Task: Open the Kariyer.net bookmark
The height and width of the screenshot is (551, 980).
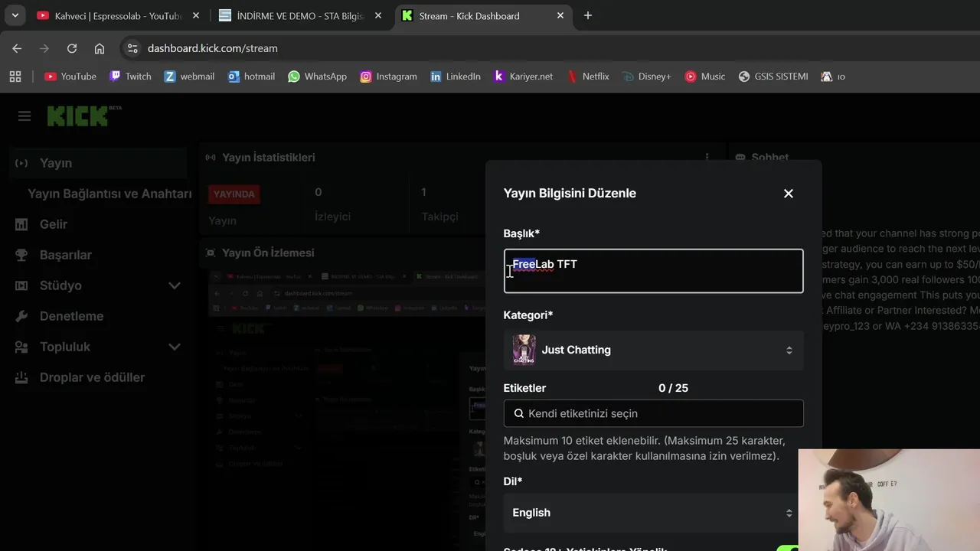Action: tap(523, 77)
